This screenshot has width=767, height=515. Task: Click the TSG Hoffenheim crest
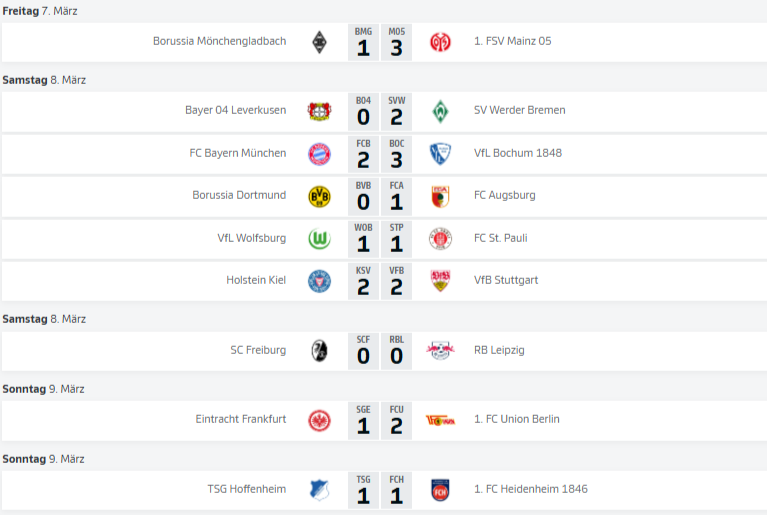tap(319, 490)
